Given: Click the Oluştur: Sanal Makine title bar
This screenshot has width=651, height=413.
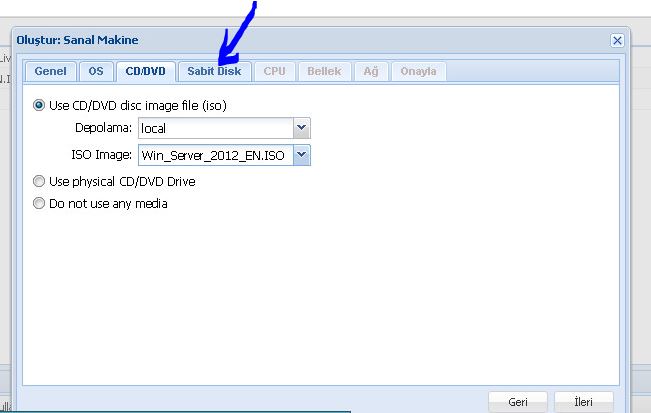Looking at the screenshot, I should 300,40.
